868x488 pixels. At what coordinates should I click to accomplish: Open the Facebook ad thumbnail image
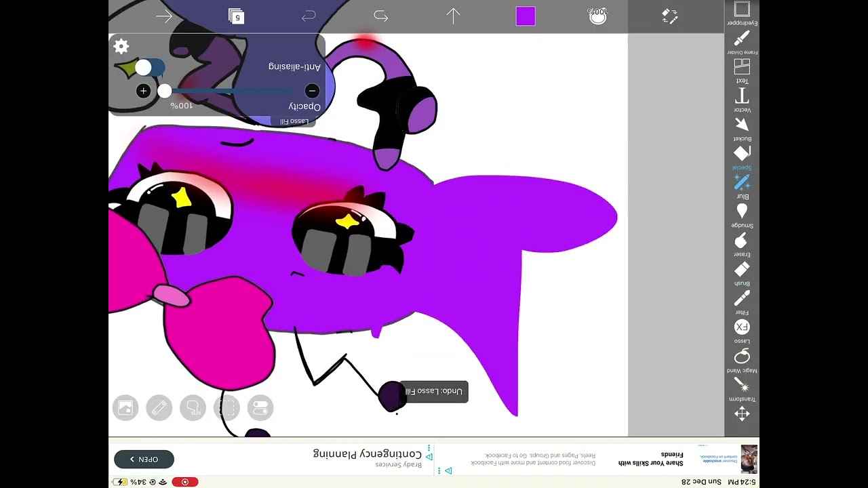click(x=749, y=460)
